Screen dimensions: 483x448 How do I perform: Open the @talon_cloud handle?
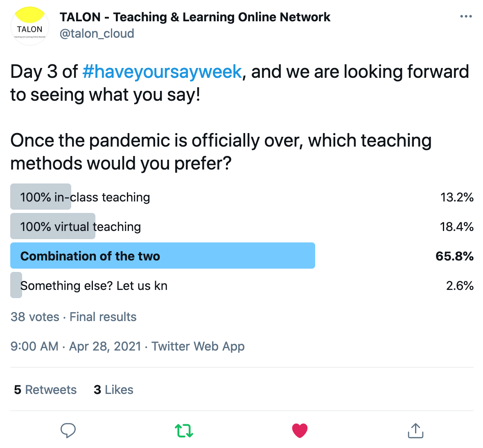point(97,34)
